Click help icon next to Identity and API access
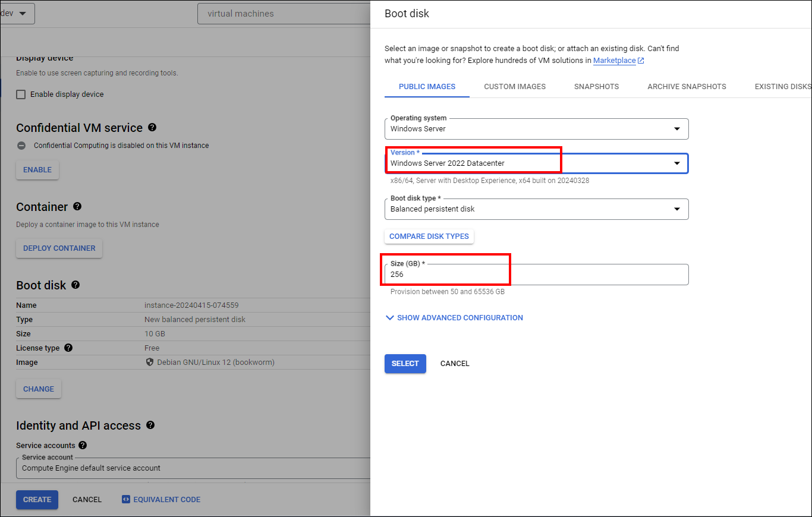The height and width of the screenshot is (517, 812). pos(150,425)
